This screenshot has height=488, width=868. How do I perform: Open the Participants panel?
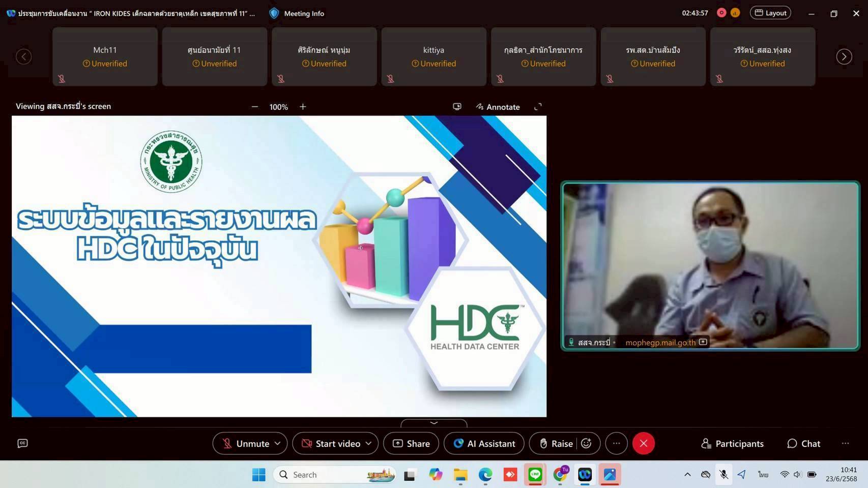tap(732, 443)
